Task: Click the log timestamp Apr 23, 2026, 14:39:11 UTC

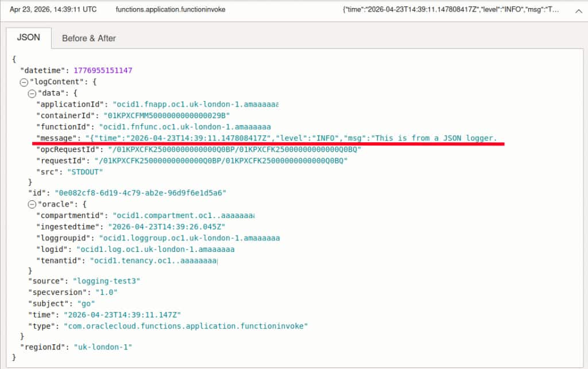Action: point(53,9)
